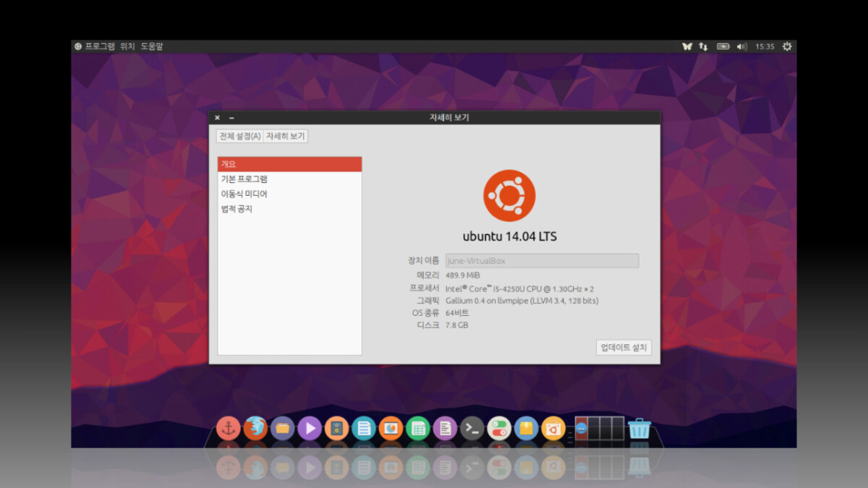Open the 위치 places menu

[127, 46]
